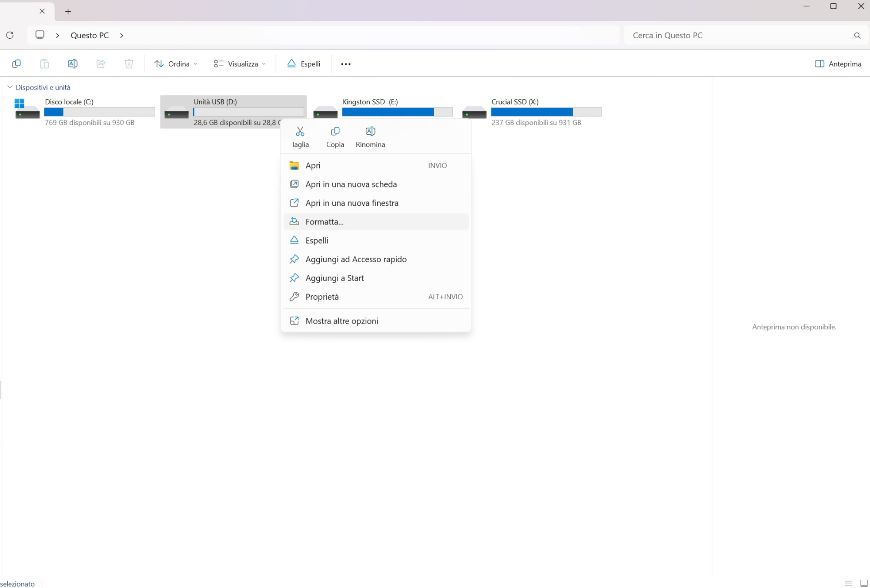This screenshot has height=588, width=870.
Task: Click the toolbar paste clipboard icon
Action: pos(44,64)
